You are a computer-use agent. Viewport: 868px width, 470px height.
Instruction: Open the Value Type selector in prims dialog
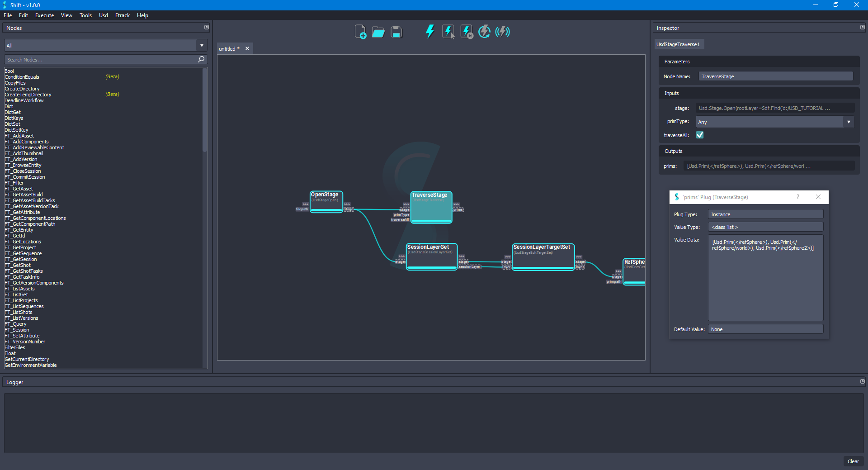[x=765, y=227]
